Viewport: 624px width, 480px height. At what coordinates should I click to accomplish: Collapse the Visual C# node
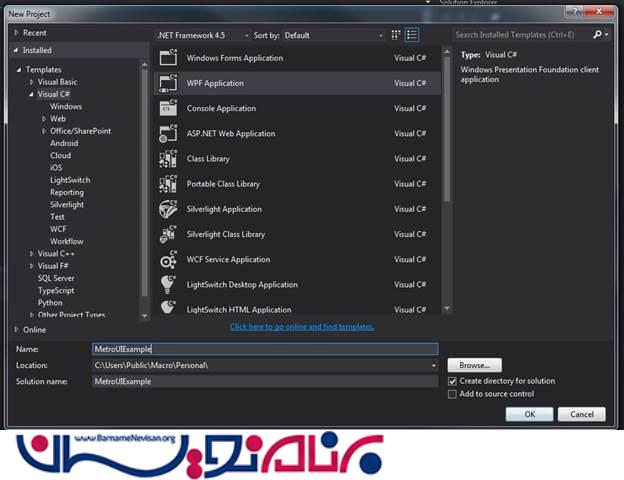pos(31,94)
